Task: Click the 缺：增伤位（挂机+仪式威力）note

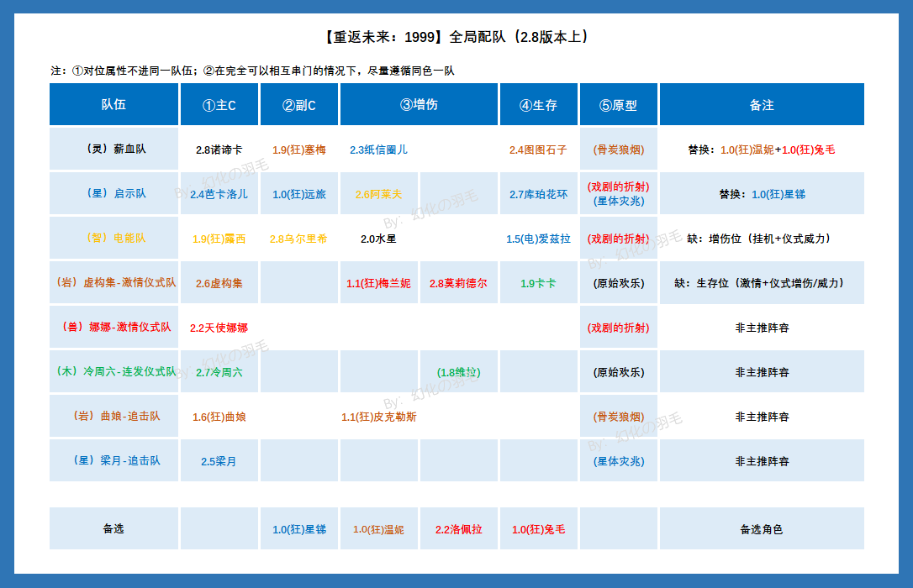Action: [762, 239]
